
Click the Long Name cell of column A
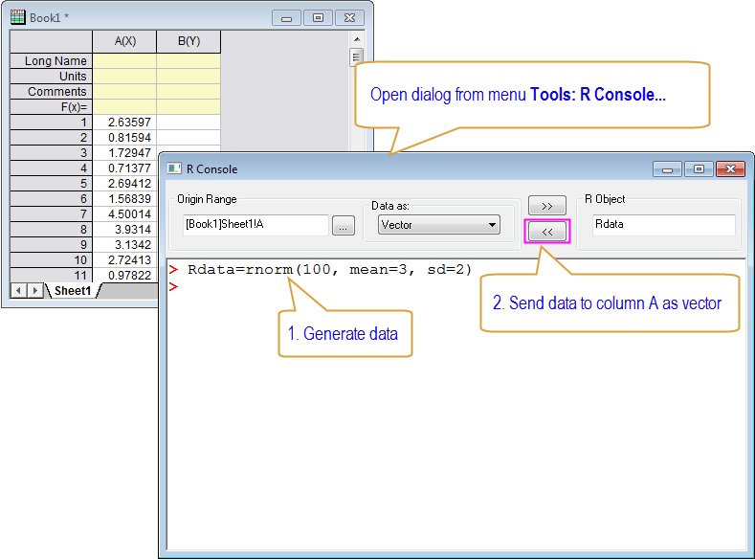point(124,60)
